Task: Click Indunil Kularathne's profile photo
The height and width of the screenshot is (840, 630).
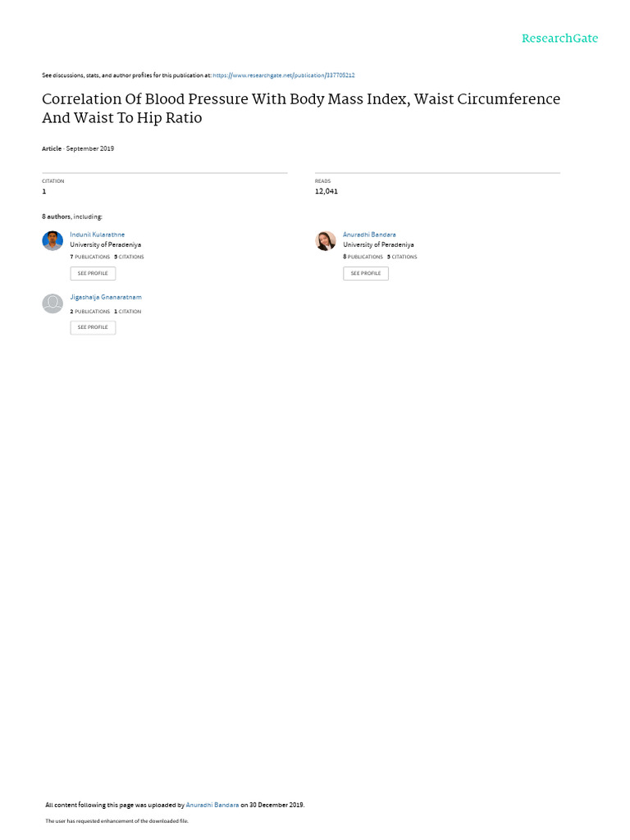Action: 52,240
